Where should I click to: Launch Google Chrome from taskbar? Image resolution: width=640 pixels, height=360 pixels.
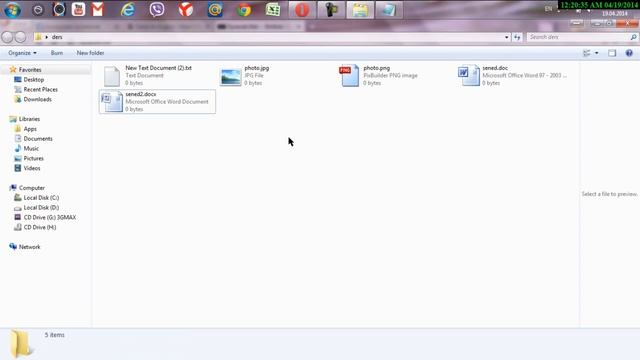244,9
